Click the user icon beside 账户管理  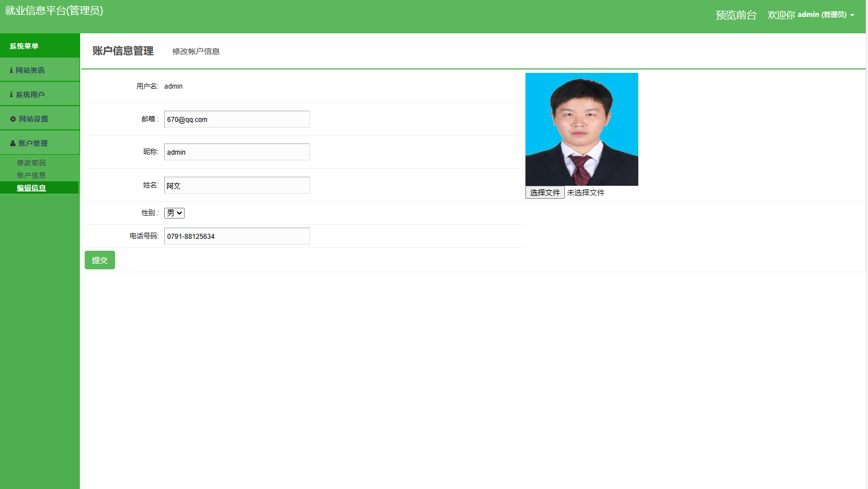tap(12, 143)
